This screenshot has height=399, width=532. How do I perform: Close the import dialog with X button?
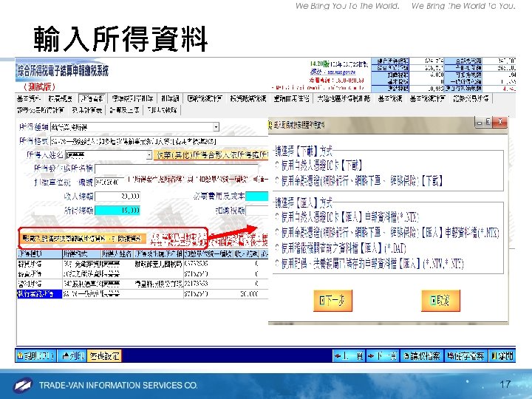499,122
